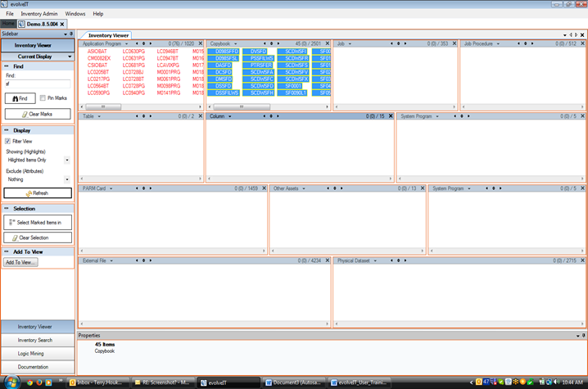The height and width of the screenshot is (389, 588).
Task: Collapse the Display section
Action: coord(7,130)
